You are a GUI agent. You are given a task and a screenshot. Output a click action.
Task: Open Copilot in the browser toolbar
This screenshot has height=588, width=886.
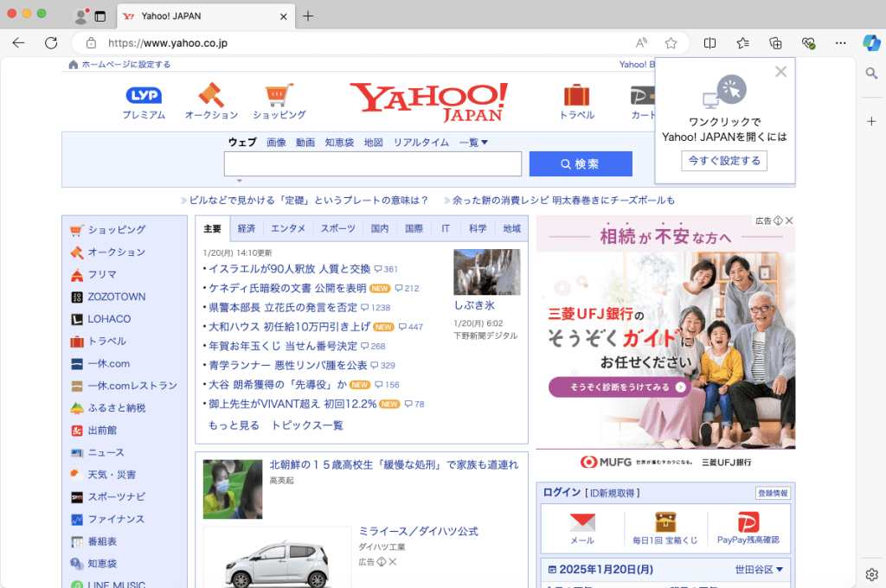pos(871,42)
